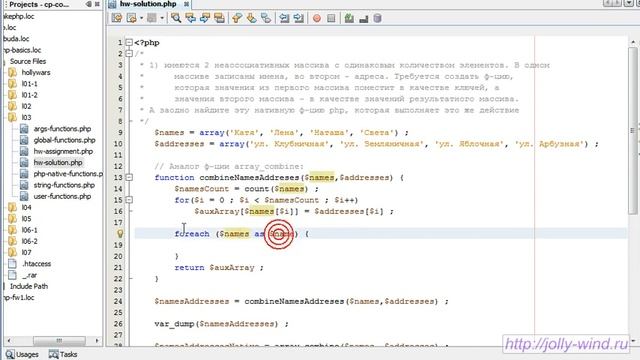Click the var_dump($namesAddresses) code line
This screenshot has width=640, height=360.
point(221,324)
